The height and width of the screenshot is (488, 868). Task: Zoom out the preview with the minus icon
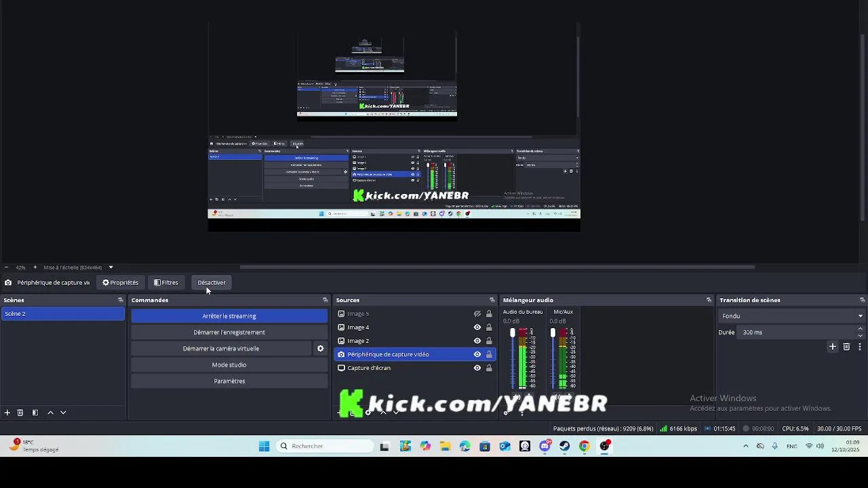tap(6, 267)
